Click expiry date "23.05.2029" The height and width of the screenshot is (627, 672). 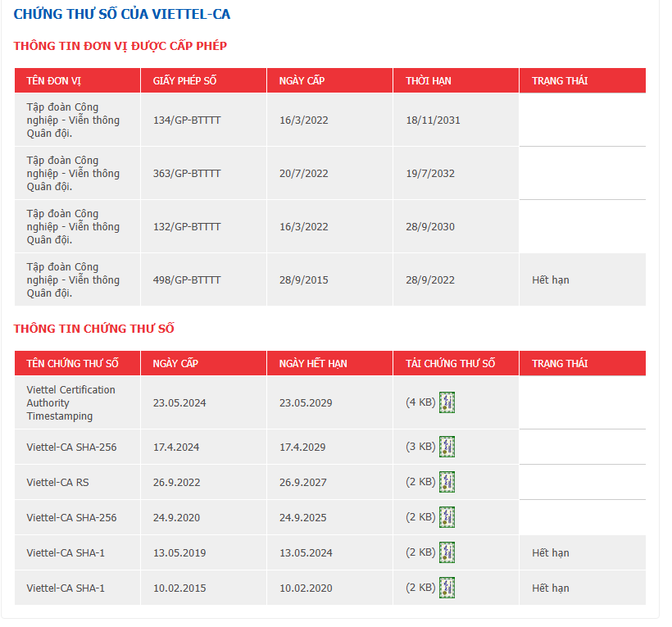(306, 403)
